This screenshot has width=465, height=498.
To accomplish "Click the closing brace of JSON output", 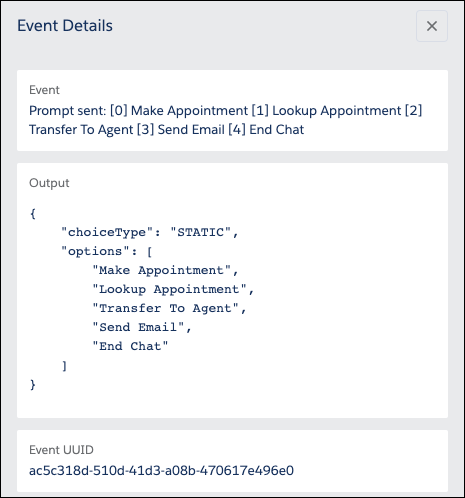I will coord(33,384).
